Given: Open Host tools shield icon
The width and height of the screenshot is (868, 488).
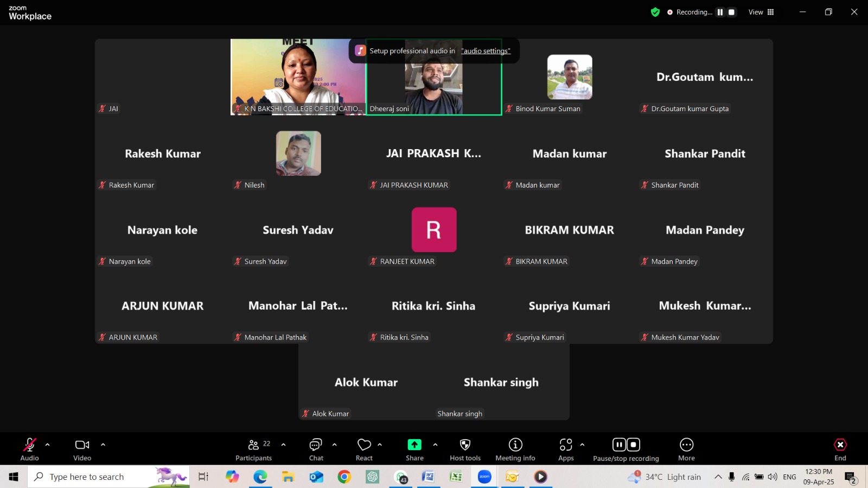Looking at the screenshot, I should click(465, 445).
